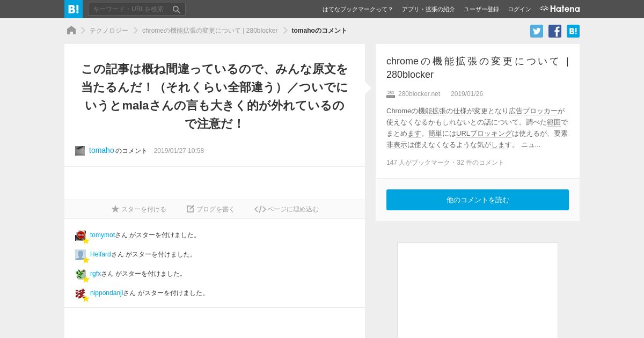
Task: Open rgfx user link
Action: (x=96, y=274)
